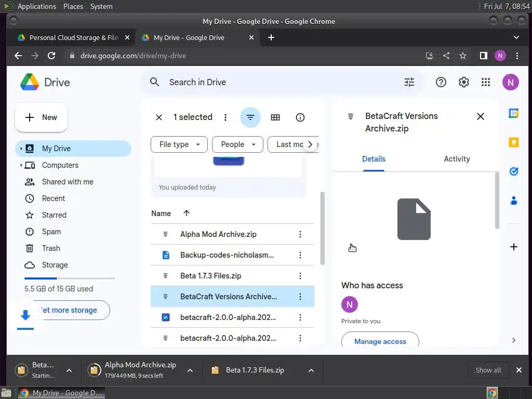Hide the side panel chevron

tap(513, 340)
